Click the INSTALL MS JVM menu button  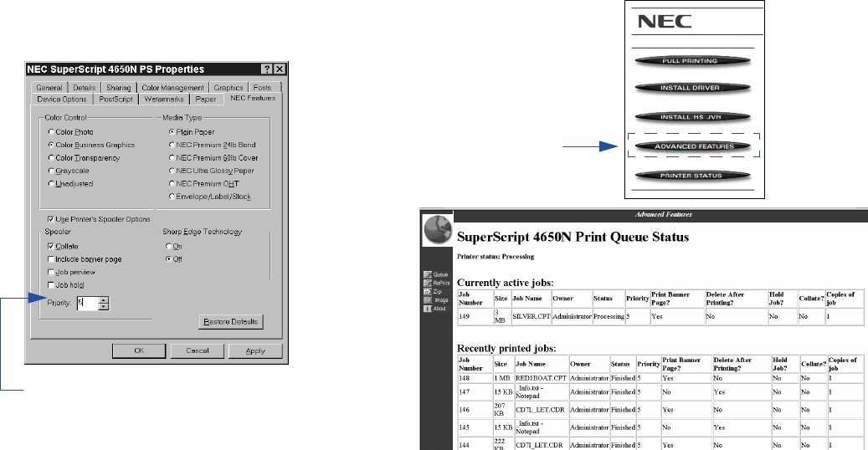[x=692, y=117]
